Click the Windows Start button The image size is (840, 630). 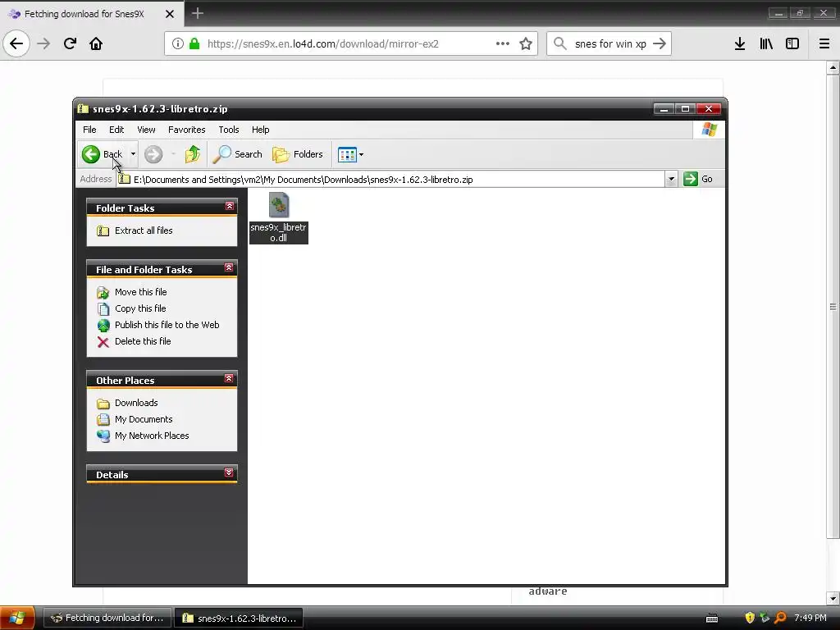pyautogui.click(x=17, y=618)
